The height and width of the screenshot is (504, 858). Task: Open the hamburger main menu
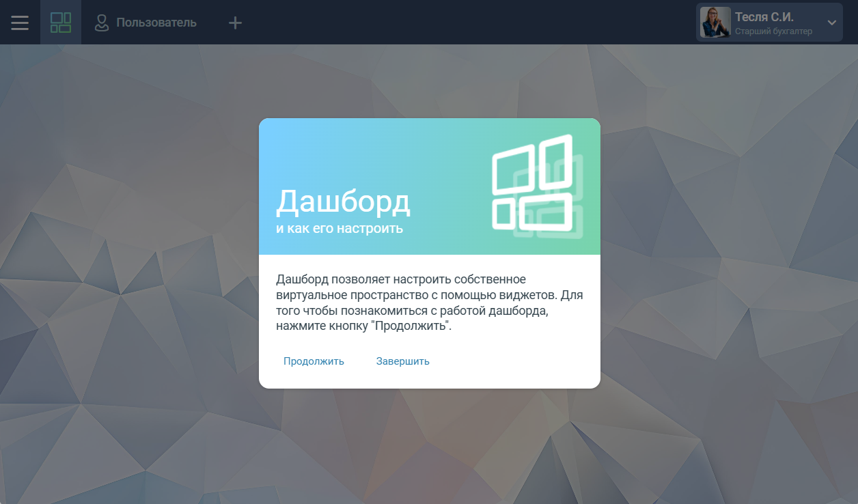[x=20, y=23]
